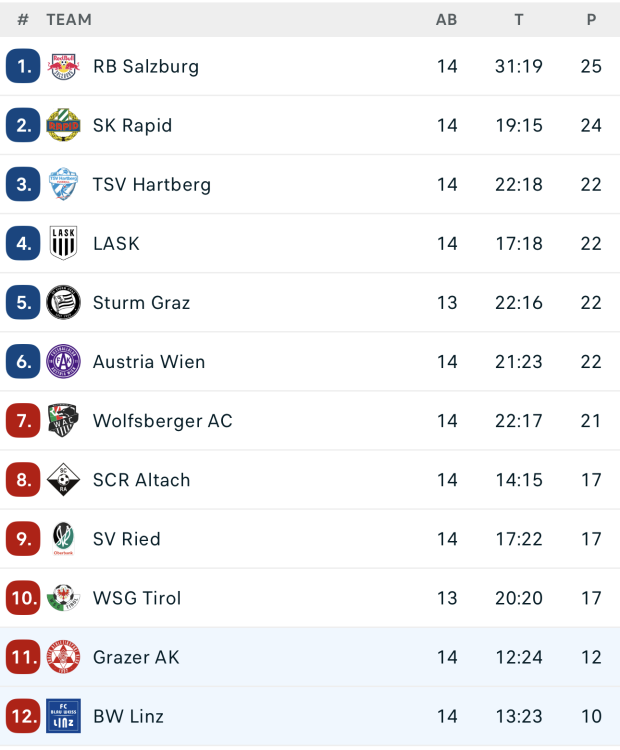Viewport: 620px width, 750px height.
Task: Click the Austria Wien club crest
Action: 63,362
